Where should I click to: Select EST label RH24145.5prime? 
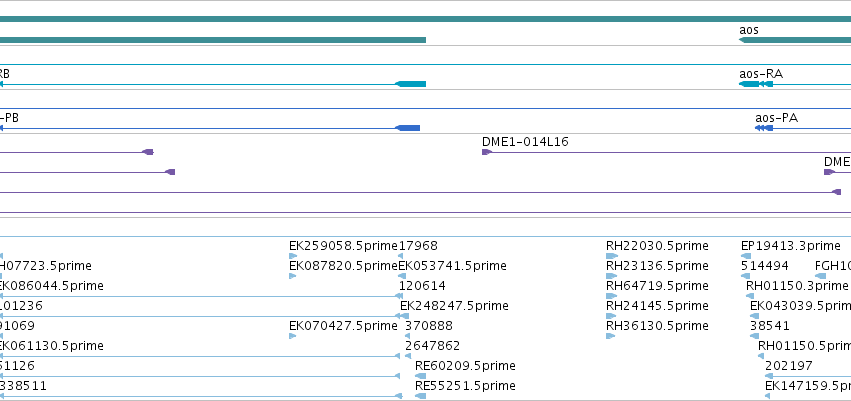[657, 306]
